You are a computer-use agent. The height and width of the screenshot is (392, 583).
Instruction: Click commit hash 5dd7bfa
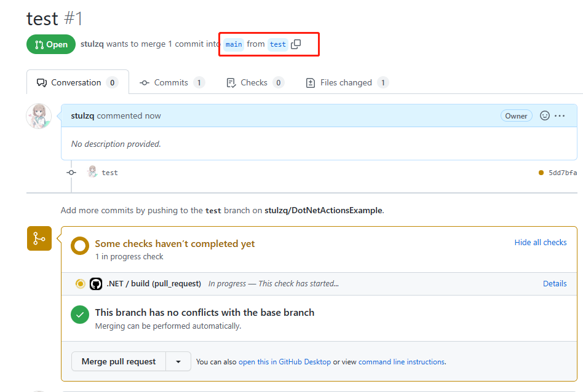pyautogui.click(x=562, y=173)
